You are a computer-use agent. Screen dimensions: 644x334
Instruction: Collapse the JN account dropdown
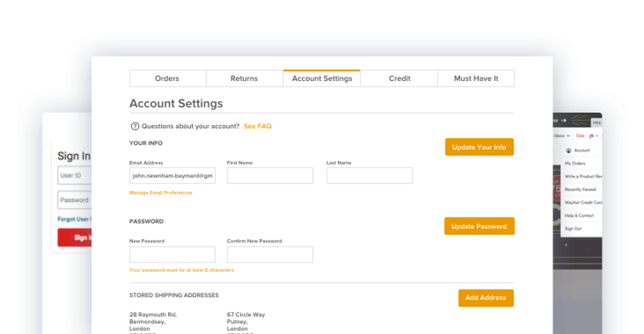[594, 136]
